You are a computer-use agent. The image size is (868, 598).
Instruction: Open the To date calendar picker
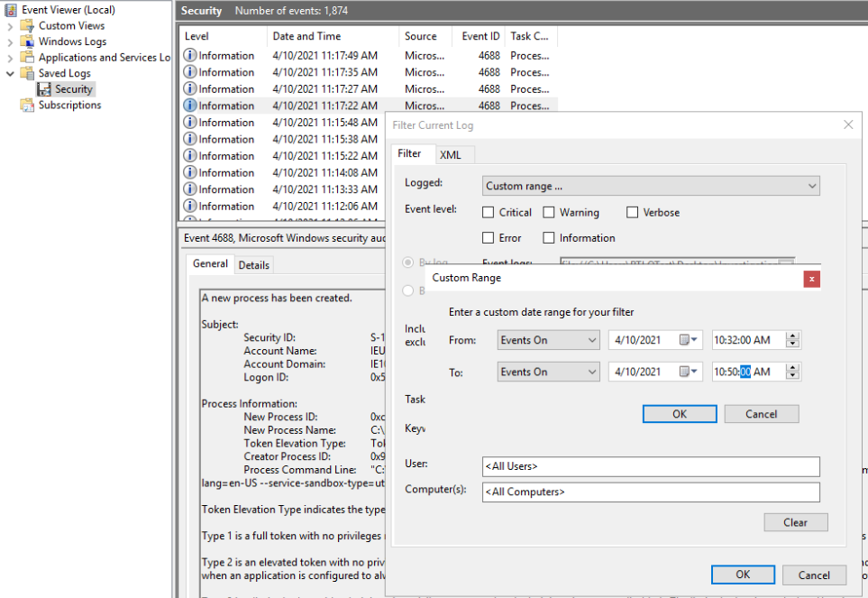tap(690, 372)
